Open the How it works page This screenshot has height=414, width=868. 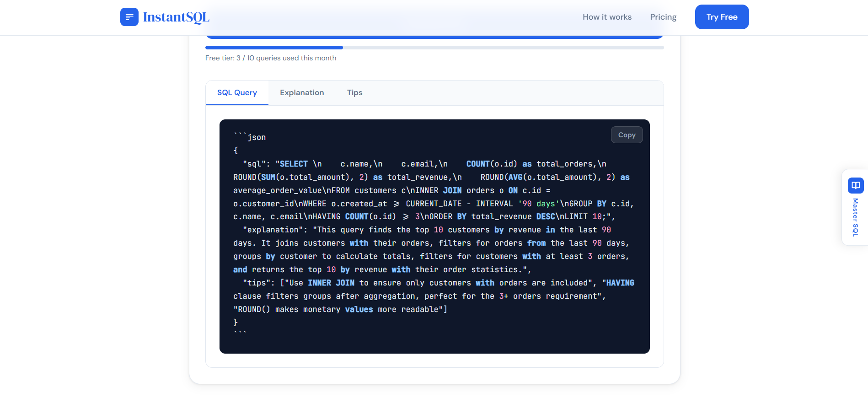click(x=607, y=16)
